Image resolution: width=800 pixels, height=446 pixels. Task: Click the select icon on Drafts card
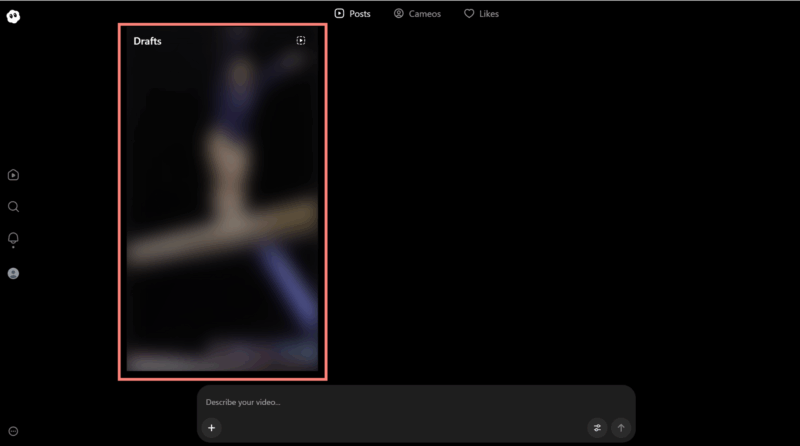click(x=301, y=41)
